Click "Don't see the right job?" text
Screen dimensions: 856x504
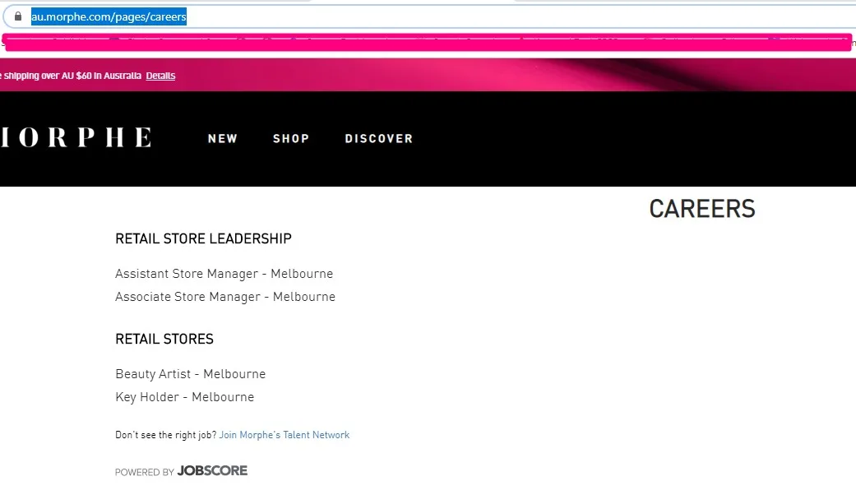tap(165, 435)
